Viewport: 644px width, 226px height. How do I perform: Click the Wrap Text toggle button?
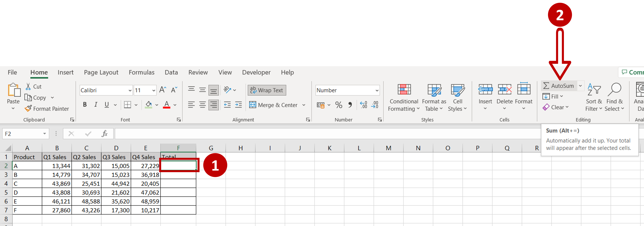pyautogui.click(x=267, y=90)
